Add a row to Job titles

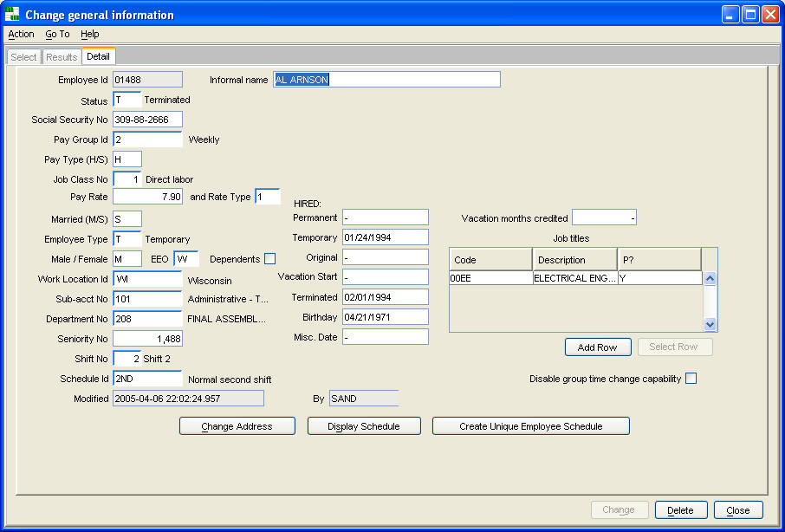[598, 347]
